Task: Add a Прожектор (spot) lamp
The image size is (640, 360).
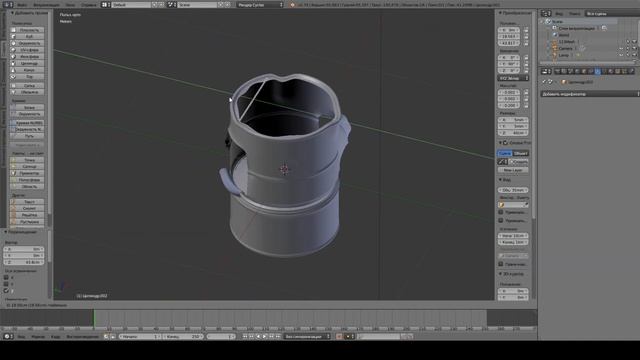Action: coord(27,173)
